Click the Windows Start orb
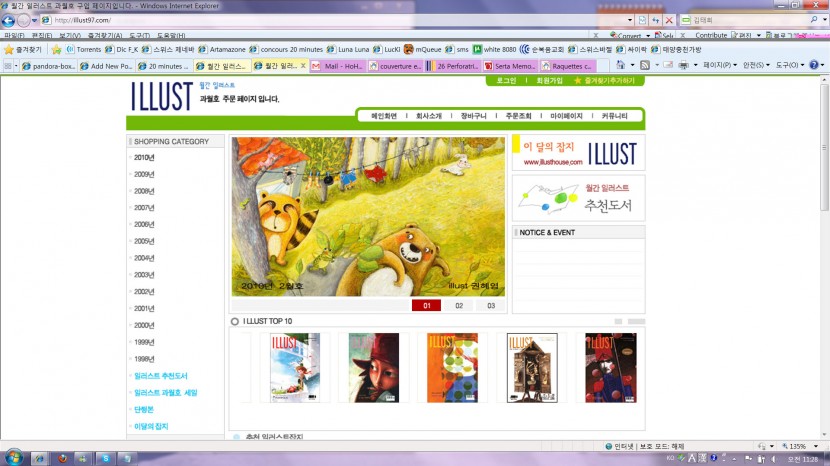The width and height of the screenshot is (830, 466). [14, 457]
